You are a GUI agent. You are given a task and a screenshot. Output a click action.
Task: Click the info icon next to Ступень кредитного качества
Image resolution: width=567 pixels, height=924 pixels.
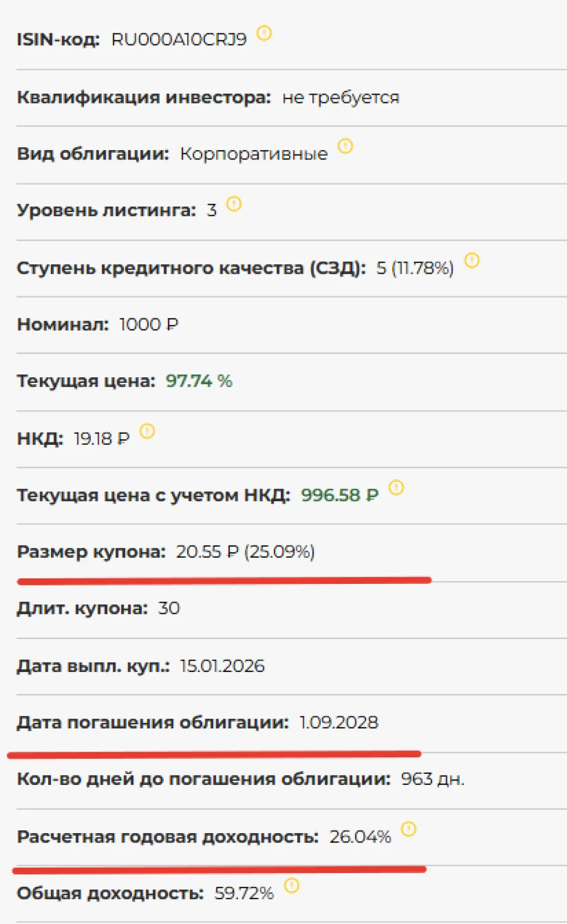click(472, 260)
